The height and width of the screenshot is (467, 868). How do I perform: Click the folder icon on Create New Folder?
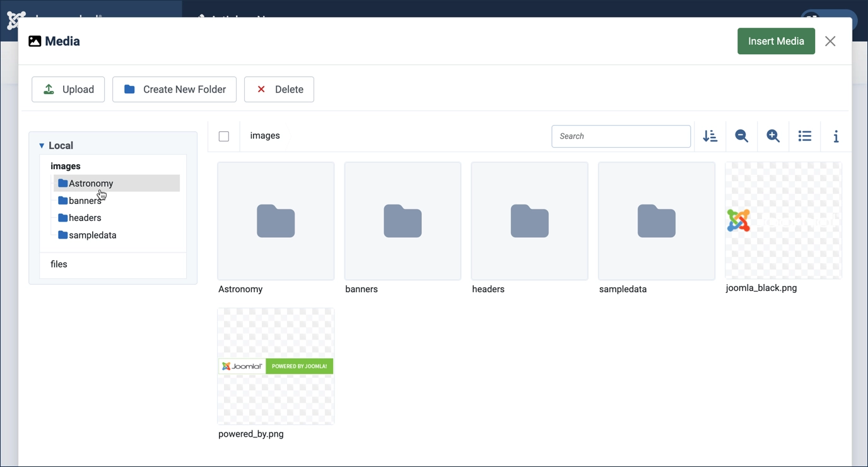(129, 89)
